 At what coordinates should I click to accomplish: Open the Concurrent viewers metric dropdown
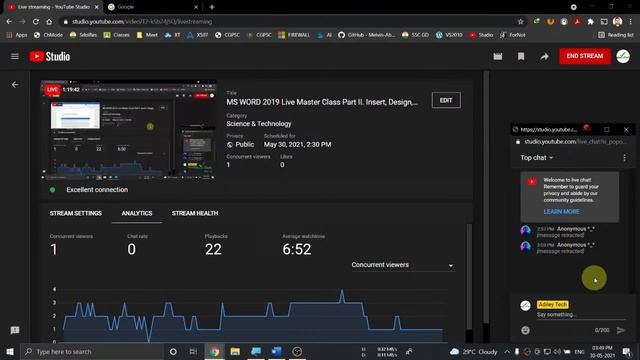pos(402,265)
